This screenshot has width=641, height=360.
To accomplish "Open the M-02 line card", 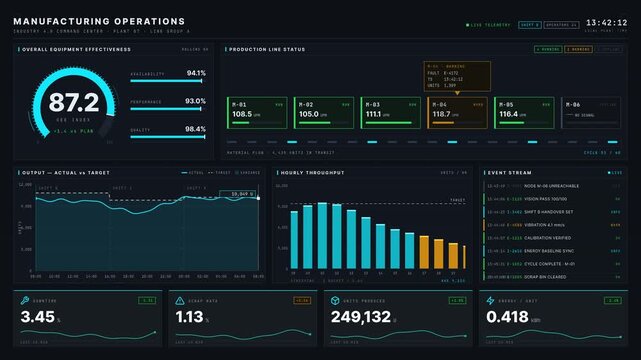I will (x=324, y=113).
